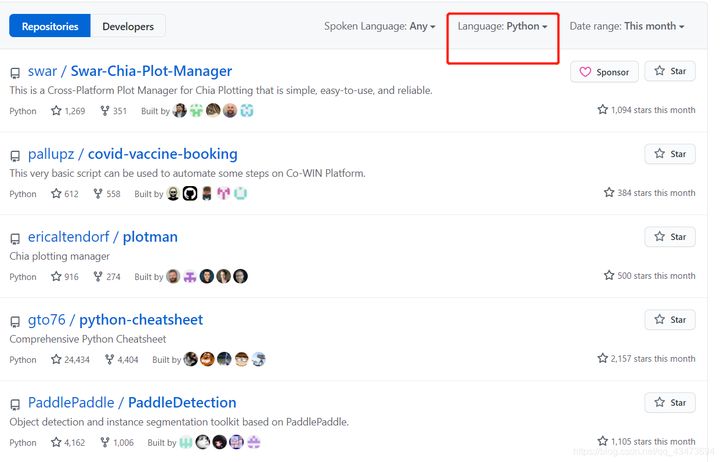Open the PaddlePaddle owner link
Image resolution: width=720 pixels, height=462 pixels.
coord(71,403)
